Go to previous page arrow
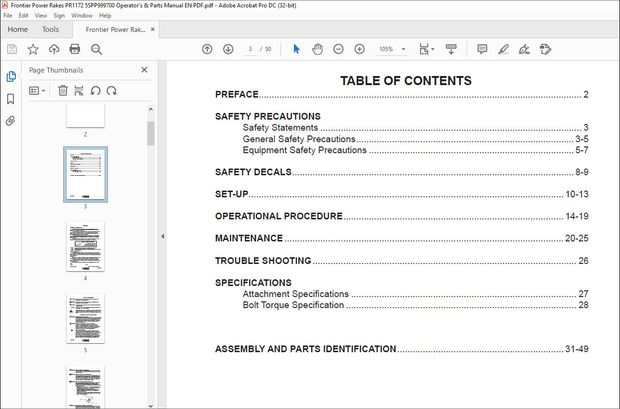The height and width of the screenshot is (409, 620). (207, 49)
